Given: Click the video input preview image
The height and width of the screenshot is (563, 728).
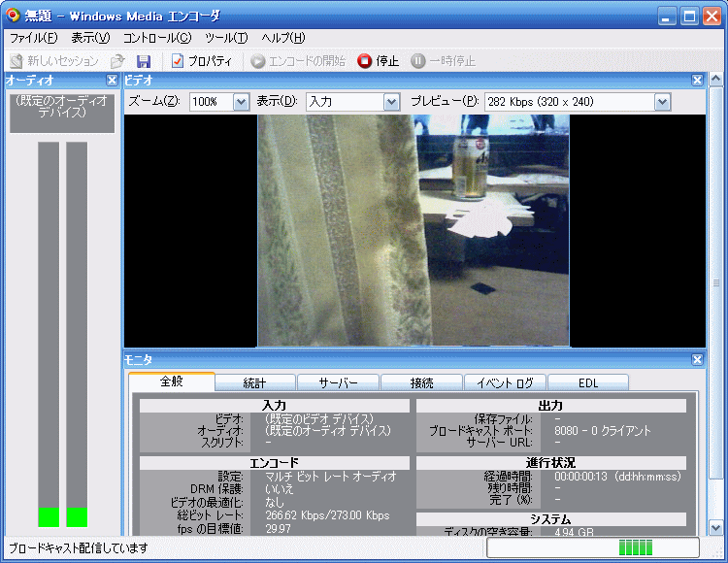Looking at the screenshot, I should 414,231.
